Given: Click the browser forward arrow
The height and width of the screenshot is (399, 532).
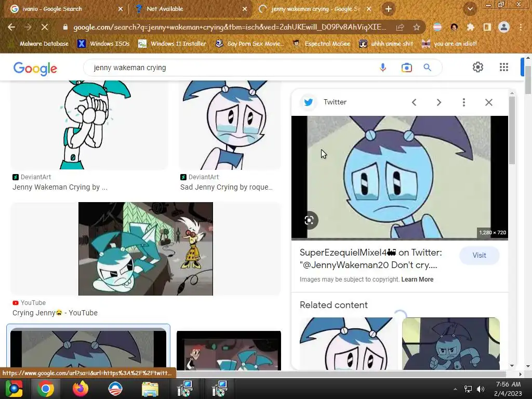Looking at the screenshot, I should (28, 27).
